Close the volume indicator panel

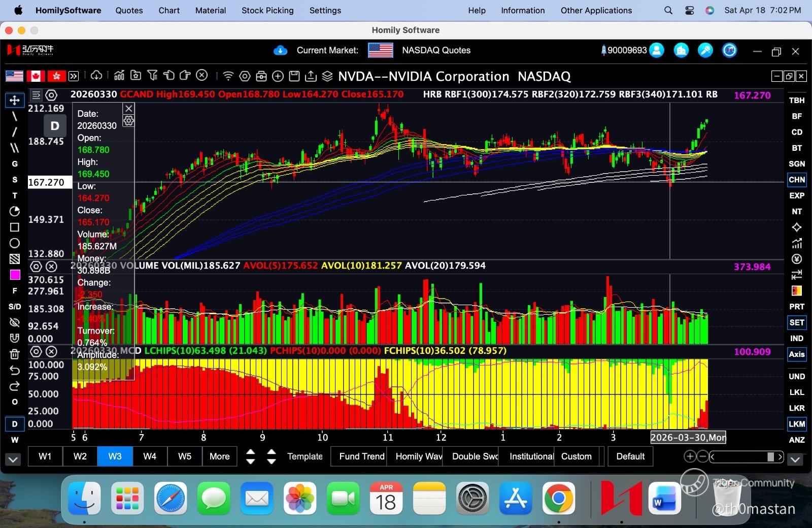(51, 266)
